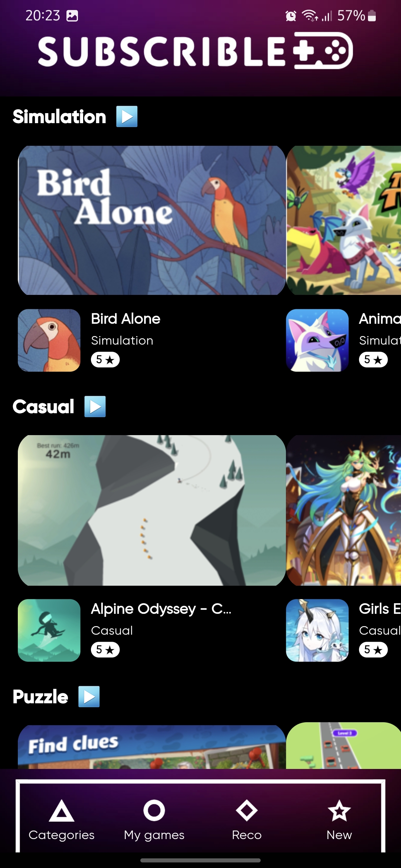Expand the Puzzle category arrow
This screenshot has height=868, width=401.
click(x=89, y=697)
